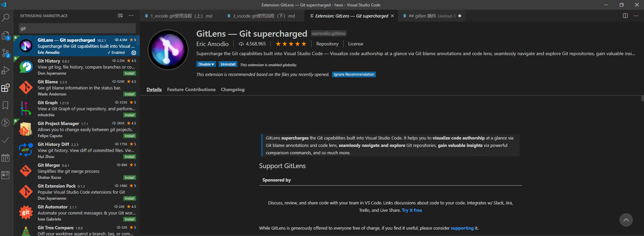Uninstall the GitLens extension

(228, 64)
